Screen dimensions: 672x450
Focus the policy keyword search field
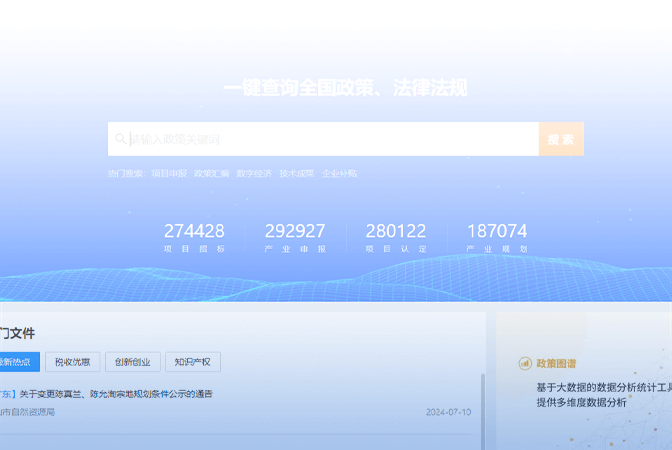coord(330,139)
